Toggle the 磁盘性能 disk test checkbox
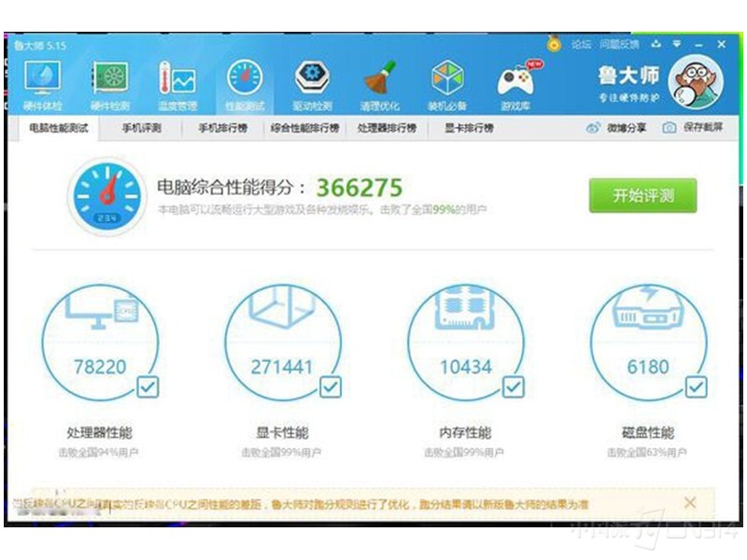Image resolution: width=747 pixels, height=560 pixels. pos(696,386)
